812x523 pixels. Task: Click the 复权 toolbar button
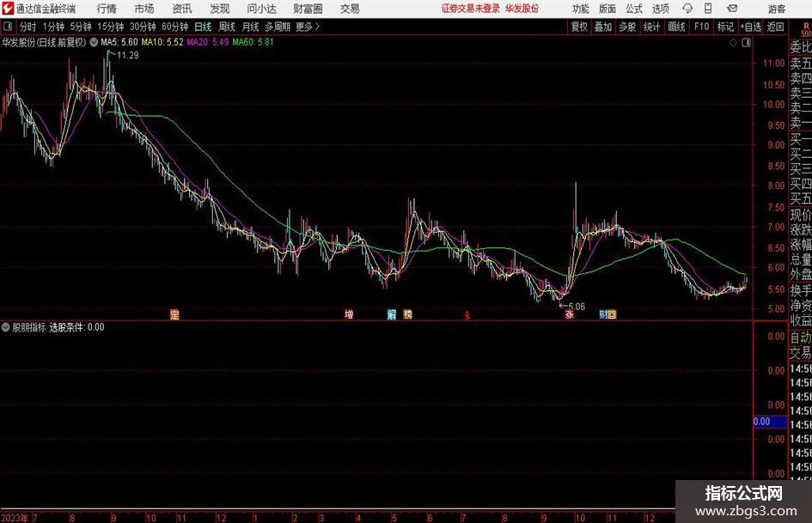579,27
